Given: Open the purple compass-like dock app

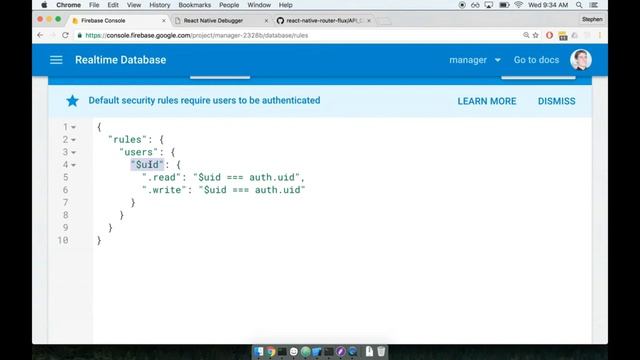Looking at the screenshot, I should coord(340,351).
